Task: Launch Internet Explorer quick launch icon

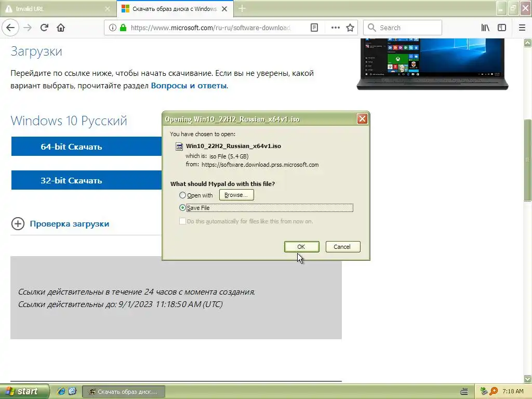Action: [61, 391]
